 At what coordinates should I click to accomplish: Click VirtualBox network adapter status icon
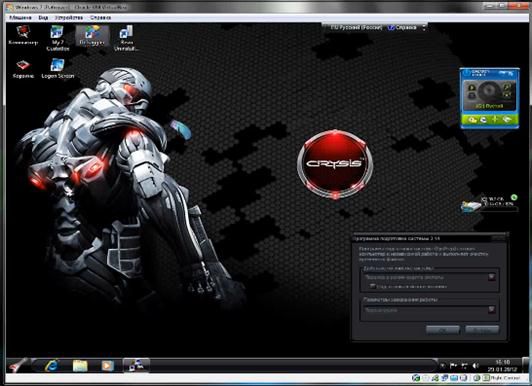[444, 378]
